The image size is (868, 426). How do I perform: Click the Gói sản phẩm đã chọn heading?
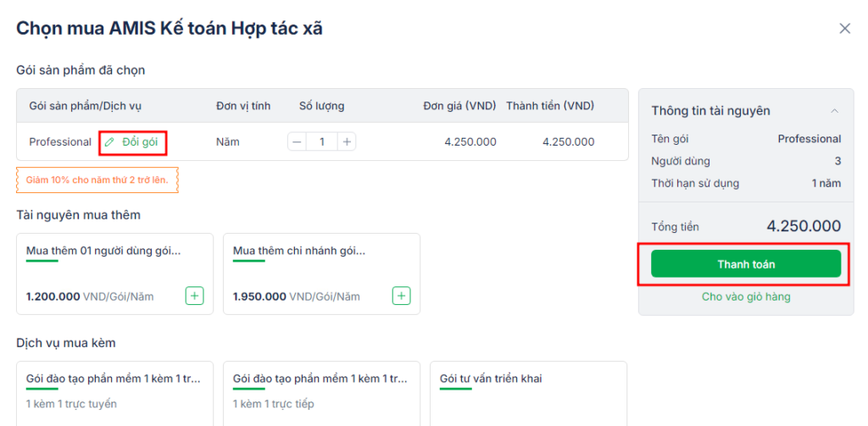click(x=81, y=70)
